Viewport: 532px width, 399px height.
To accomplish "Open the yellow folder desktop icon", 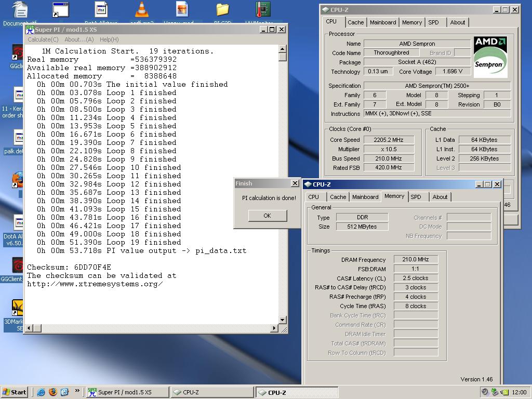I will 222,9.
